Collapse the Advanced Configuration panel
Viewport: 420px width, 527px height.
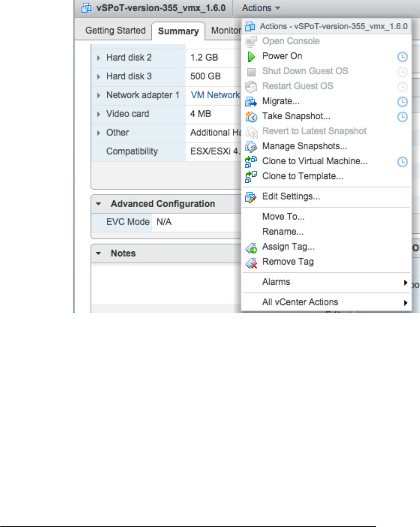tap(99, 204)
